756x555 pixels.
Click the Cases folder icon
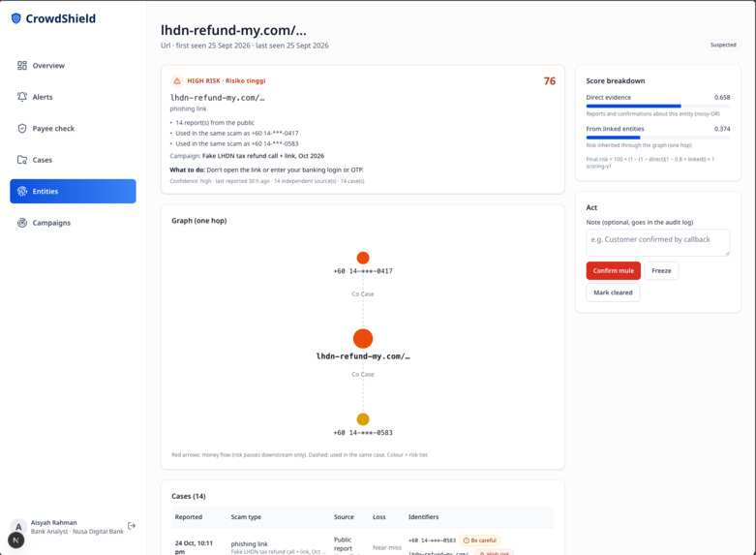click(22, 160)
